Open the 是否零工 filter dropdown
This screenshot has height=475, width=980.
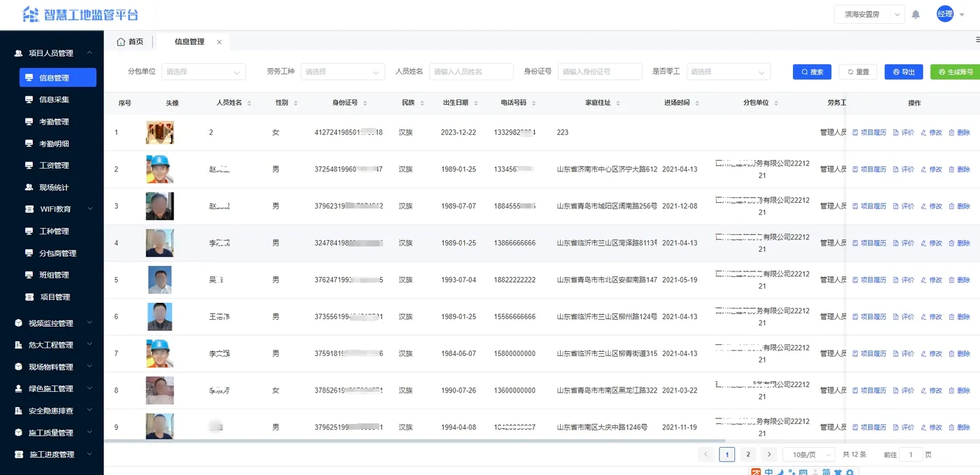tap(728, 71)
